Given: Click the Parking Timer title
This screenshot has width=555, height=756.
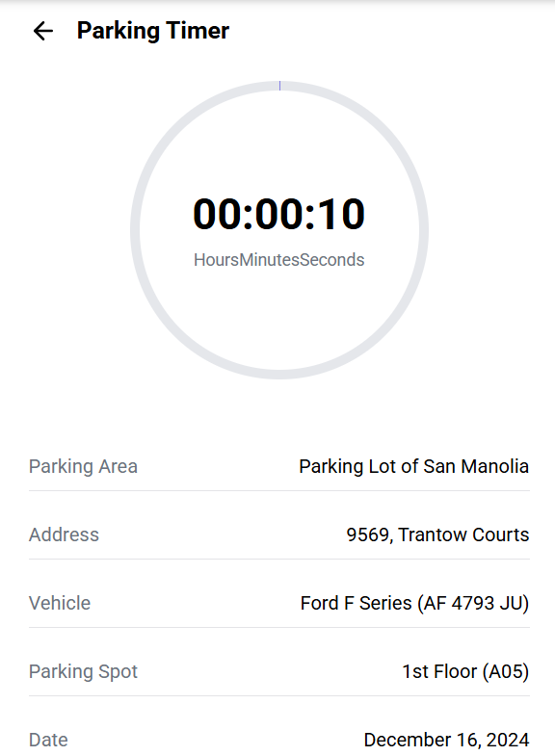Looking at the screenshot, I should coord(153,31).
